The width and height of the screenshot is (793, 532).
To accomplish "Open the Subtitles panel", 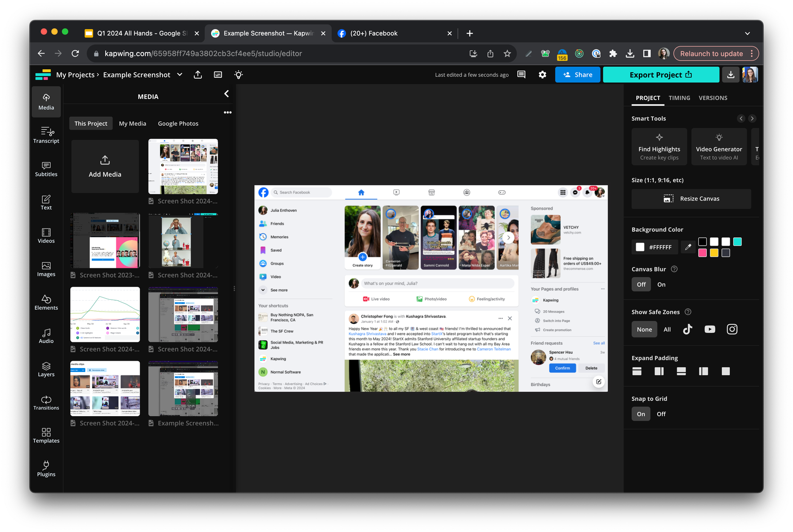I will [x=46, y=168].
